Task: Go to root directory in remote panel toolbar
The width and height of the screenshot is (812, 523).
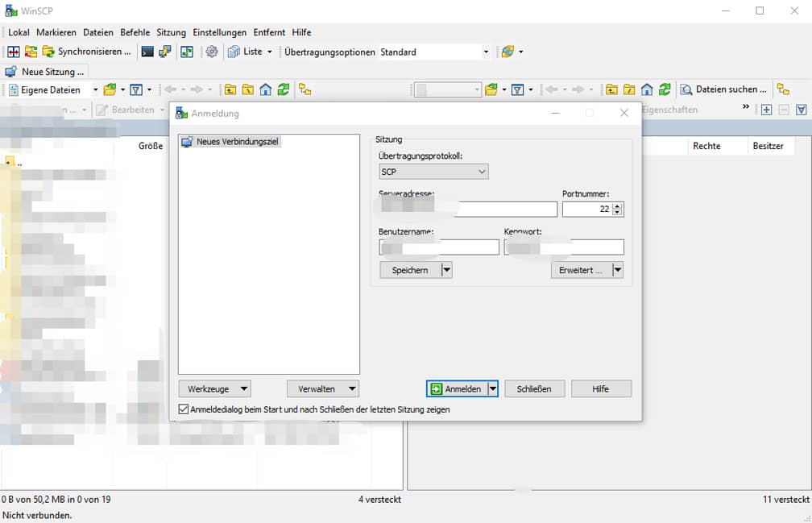Action: pos(629,89)
